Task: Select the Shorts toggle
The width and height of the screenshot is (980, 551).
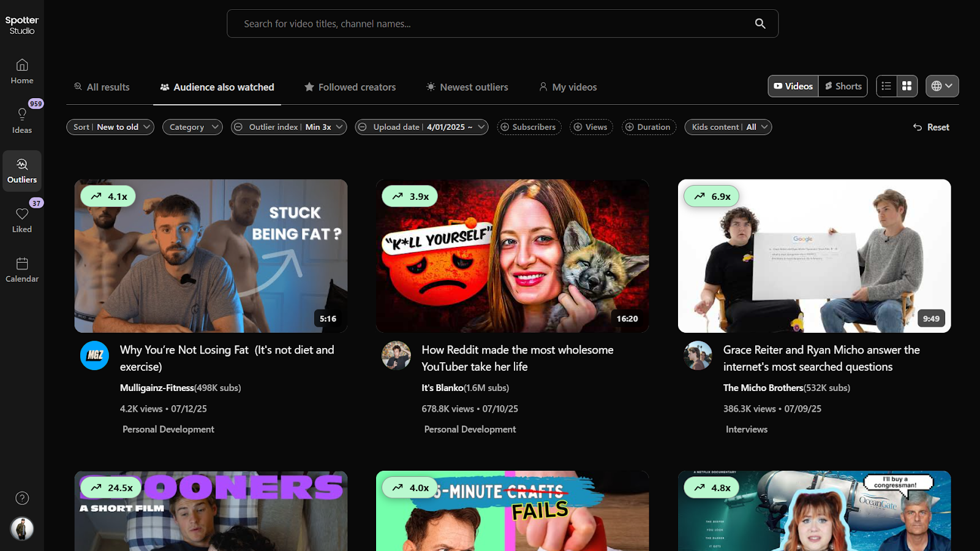Action: 843,86
